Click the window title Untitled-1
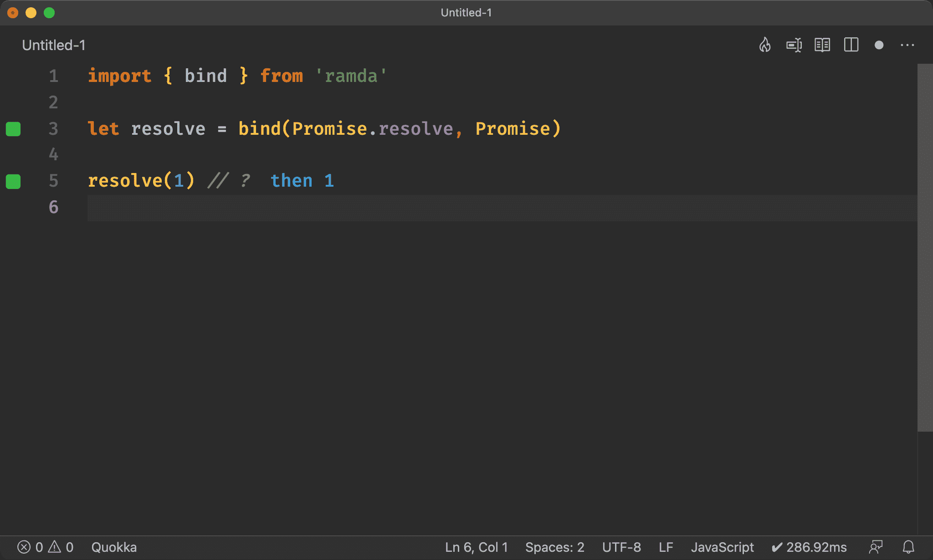The image size is (933, 560). tap(466, 13)
